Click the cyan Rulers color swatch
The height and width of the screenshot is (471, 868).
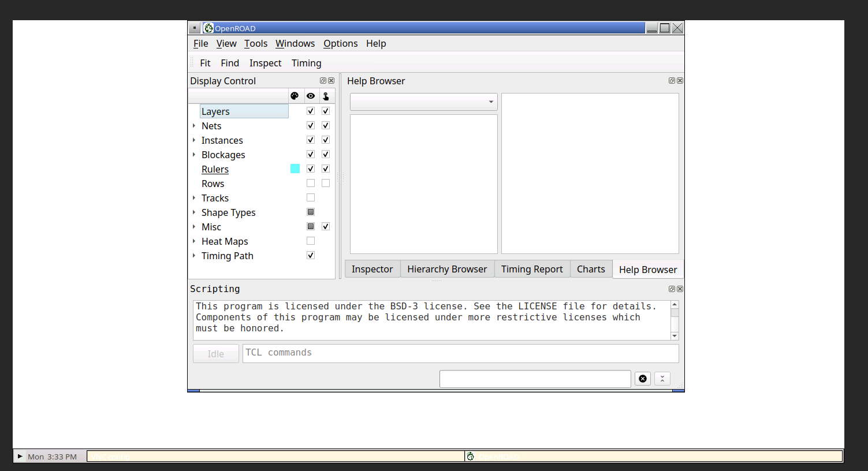click(295, 168)
